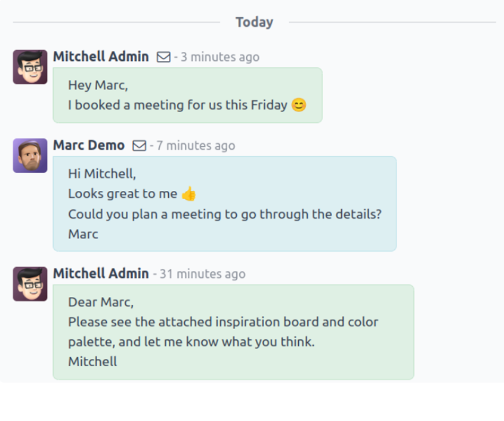
Task: Click the Today date separator label
Action: [x=254, y=22]
